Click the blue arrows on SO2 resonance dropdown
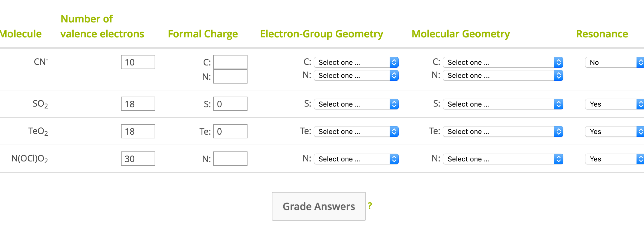This screenshot has height=230, width=644. click(x=641, y=104)
